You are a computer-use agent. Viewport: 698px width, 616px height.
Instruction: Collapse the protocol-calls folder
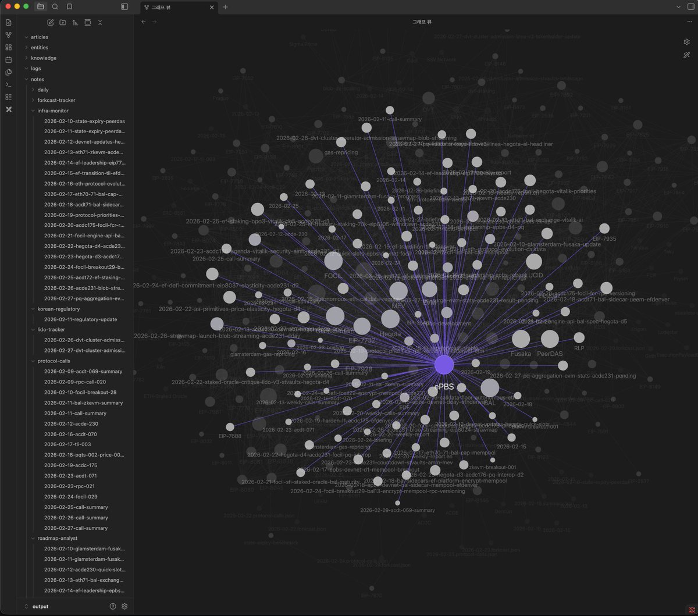pos(54,361)
